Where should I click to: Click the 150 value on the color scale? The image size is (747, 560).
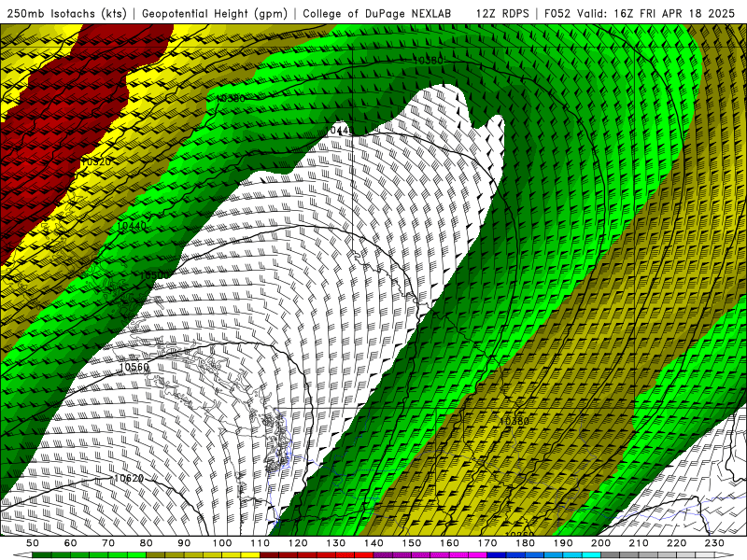412,543
